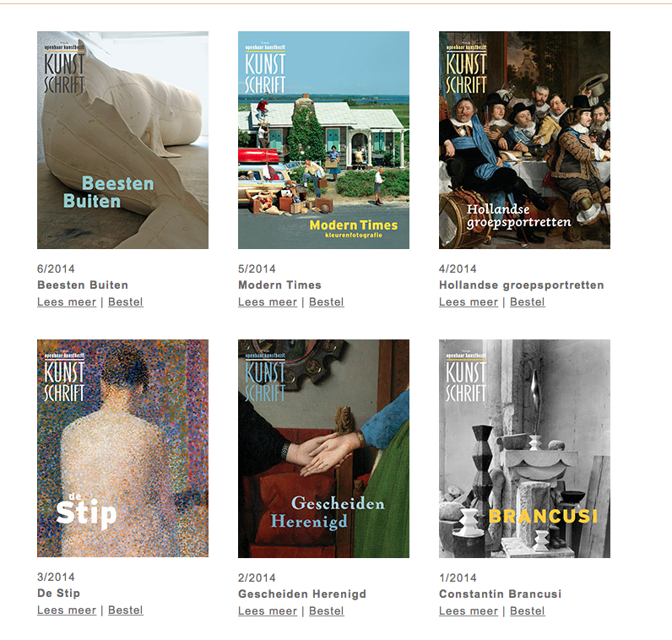
Task: Order the Modern Times issue via Bestel
Action: click(x=327, y=301)
